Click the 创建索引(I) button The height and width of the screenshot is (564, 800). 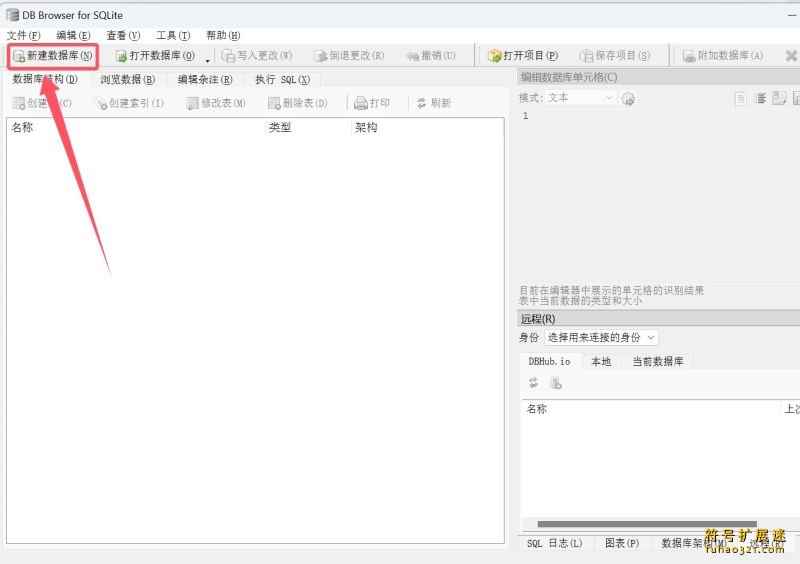click(130, 103)
